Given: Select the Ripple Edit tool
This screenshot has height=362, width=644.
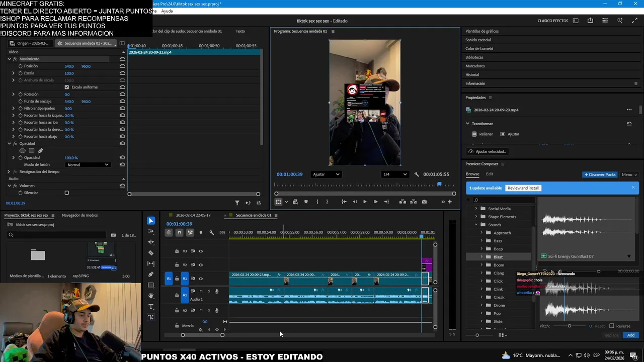Looking at the screenshot, I should (151, 242).
